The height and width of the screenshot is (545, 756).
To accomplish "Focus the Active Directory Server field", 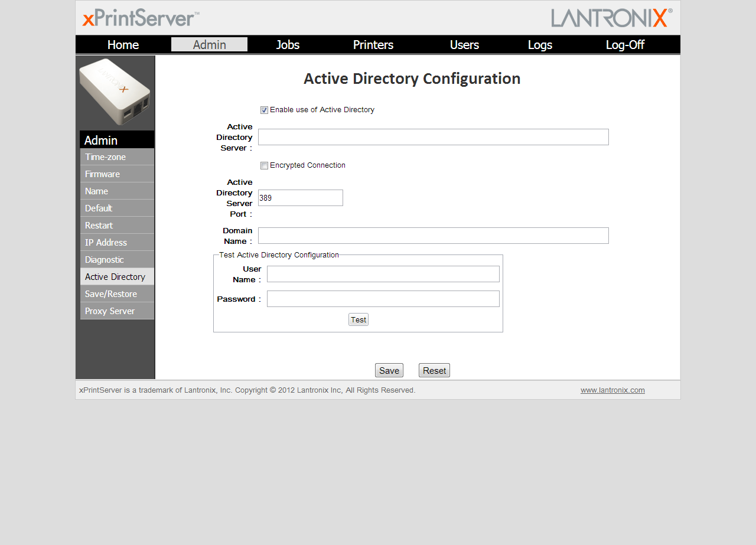I will click(x=434, y=137).
